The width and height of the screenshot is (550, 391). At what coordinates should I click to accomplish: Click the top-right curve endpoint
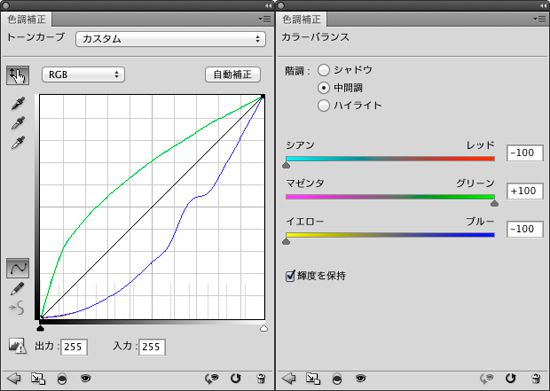click(x=263, y=96)
